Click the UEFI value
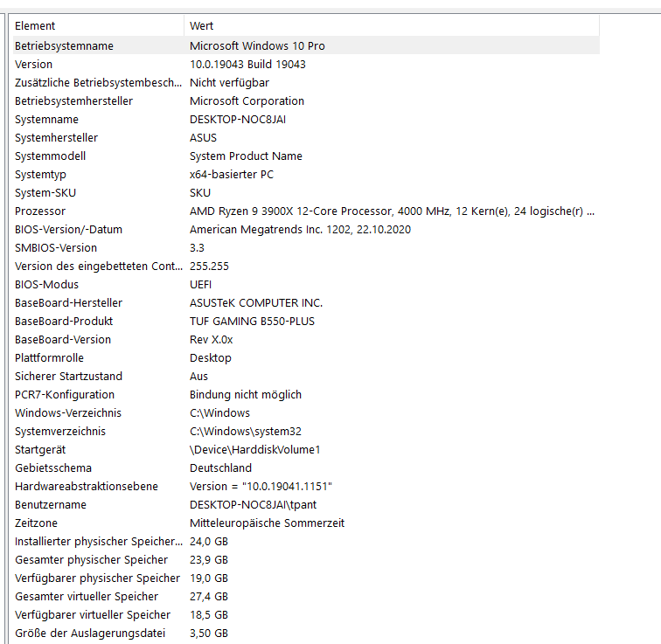 point(201,284)
